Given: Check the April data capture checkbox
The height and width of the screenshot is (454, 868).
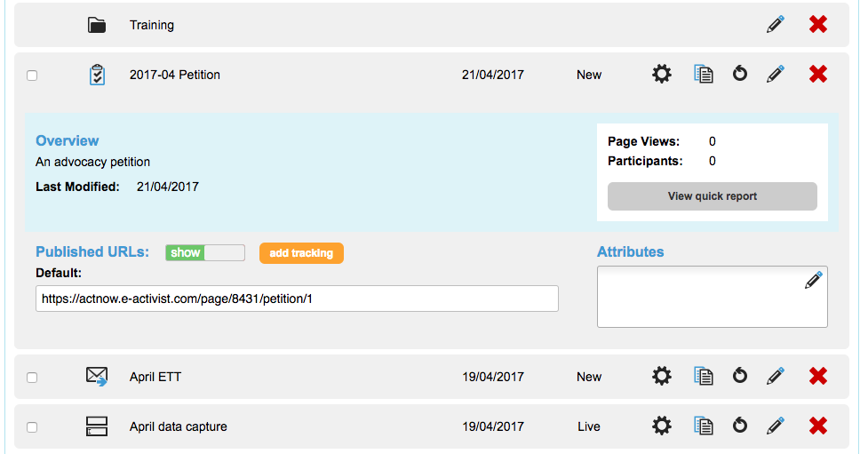Looking at the screenshot, I should point(32,427).
